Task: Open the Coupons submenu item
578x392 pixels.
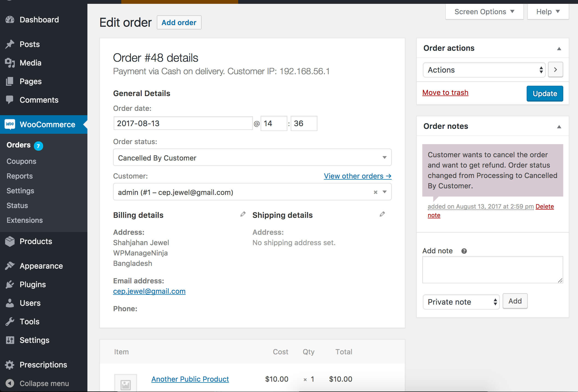Action: pos(21,161)
